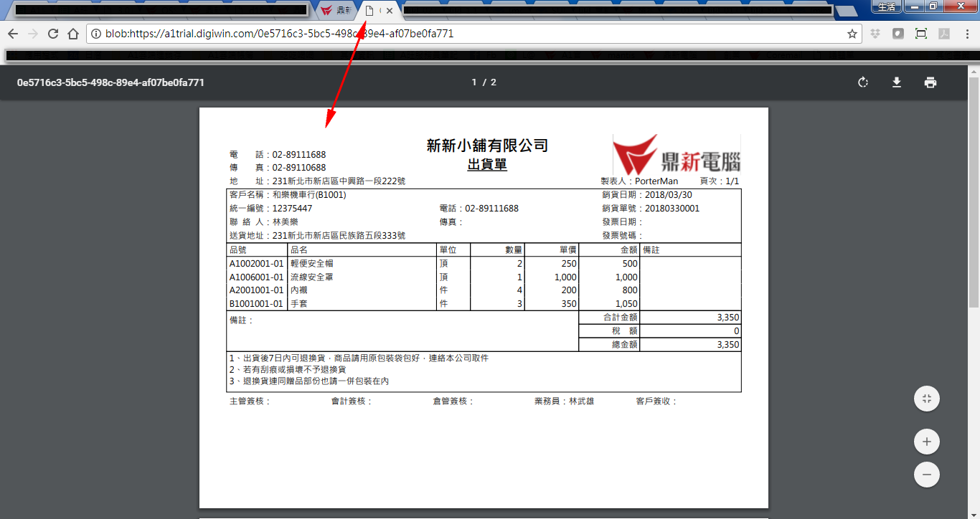Click the sales date 2018/03/30
Image resolution: width=980 pixels, height=519 pixels.
click(669, 195)
